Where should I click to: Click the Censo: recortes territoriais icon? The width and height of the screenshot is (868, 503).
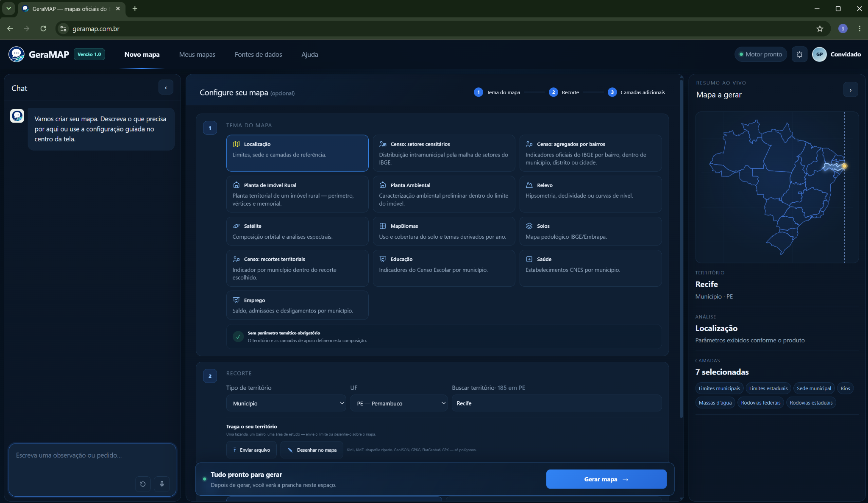(236, 259)
